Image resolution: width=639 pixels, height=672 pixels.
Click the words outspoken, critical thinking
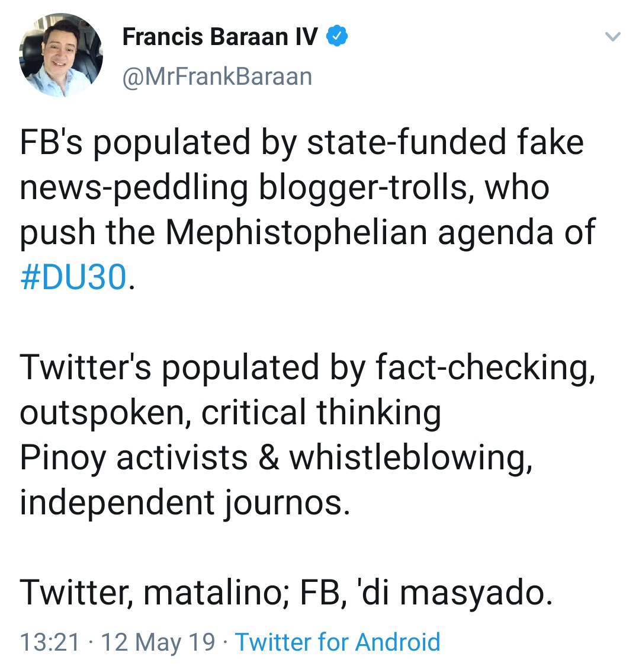(230, 412)
